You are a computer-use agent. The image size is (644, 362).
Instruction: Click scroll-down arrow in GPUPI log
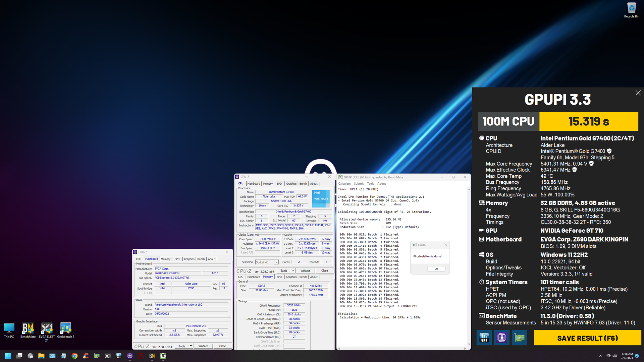click(x=469, y=344)
